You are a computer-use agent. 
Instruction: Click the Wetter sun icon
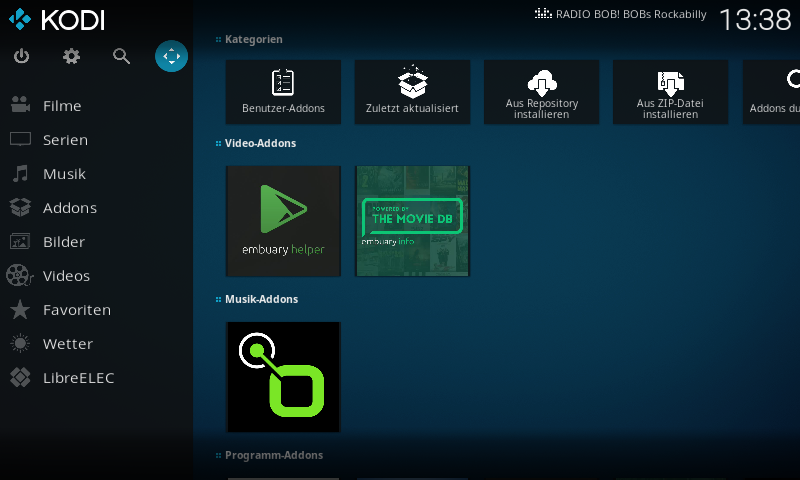point(20,343)
